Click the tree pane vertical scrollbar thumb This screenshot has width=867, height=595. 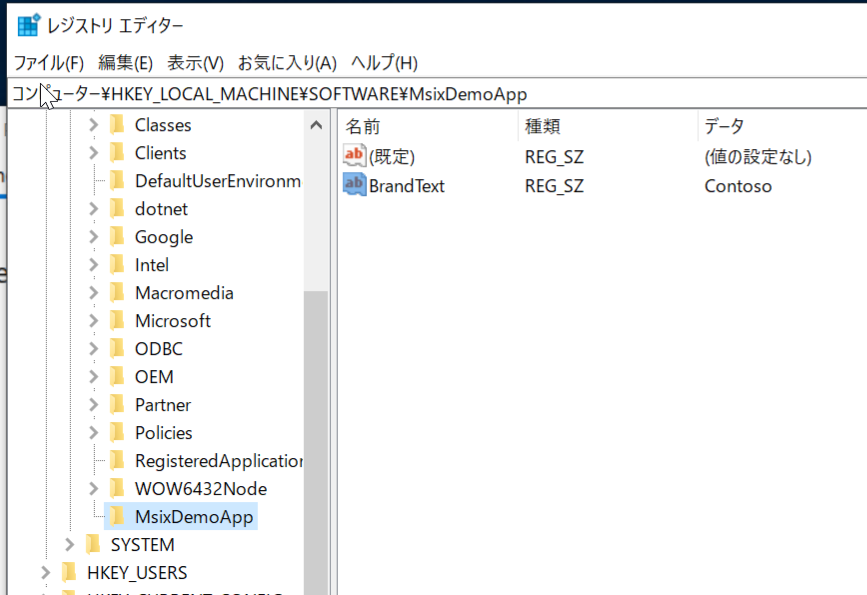coord(316,442)
